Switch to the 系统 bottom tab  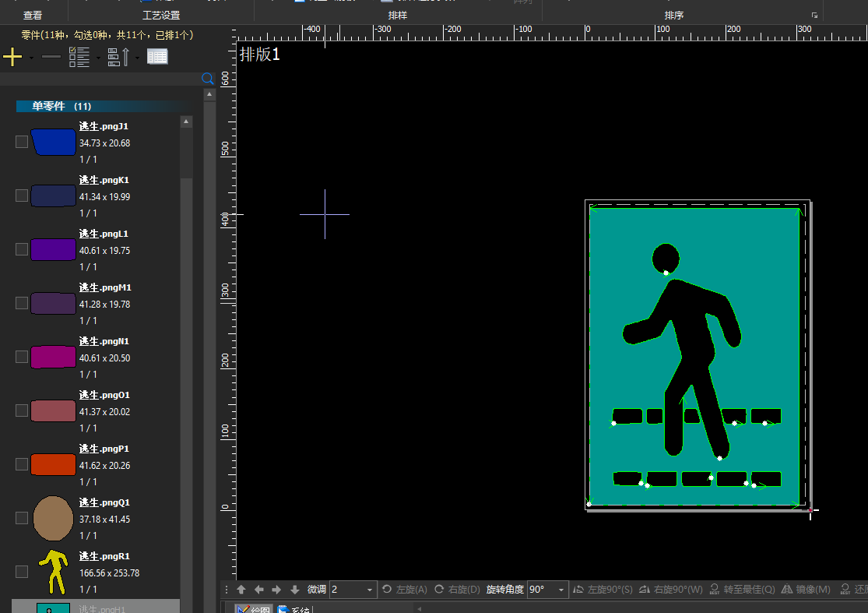pos(294,608)
